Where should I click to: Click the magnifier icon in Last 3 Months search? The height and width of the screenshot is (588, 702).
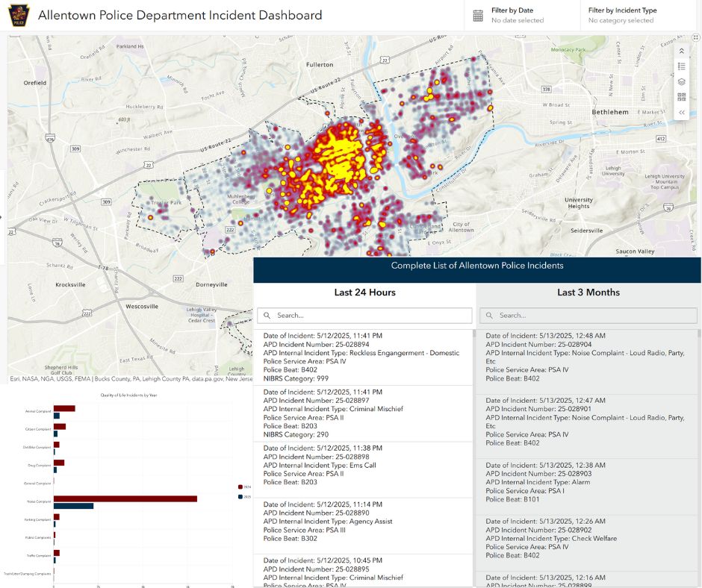pyautogui.click(x=490, y=316)
